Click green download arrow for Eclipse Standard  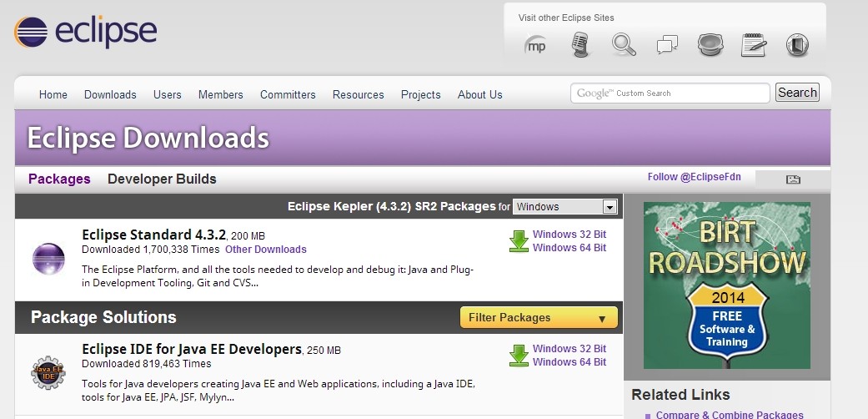pyautogui.click(x=519, y=242)
